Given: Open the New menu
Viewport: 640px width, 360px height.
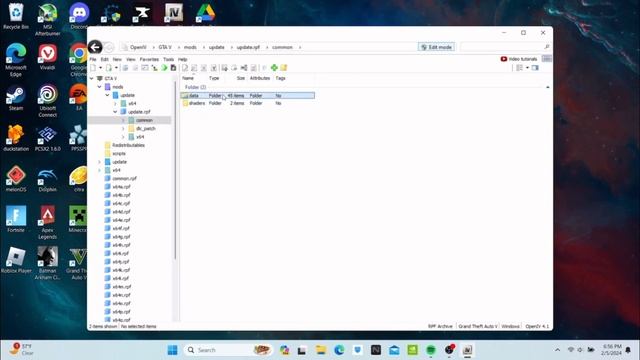Looking at the screenshot, I should [x=117, y=59].
